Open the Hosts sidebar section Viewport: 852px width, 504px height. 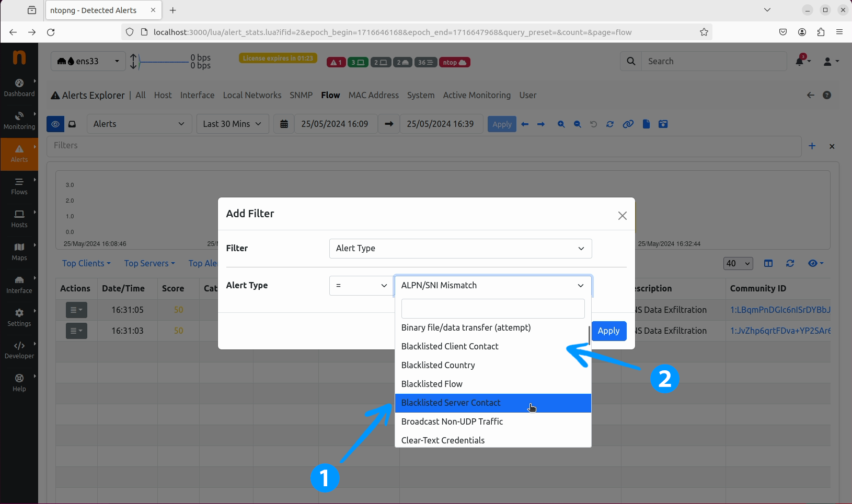click(x=19, y=219)
